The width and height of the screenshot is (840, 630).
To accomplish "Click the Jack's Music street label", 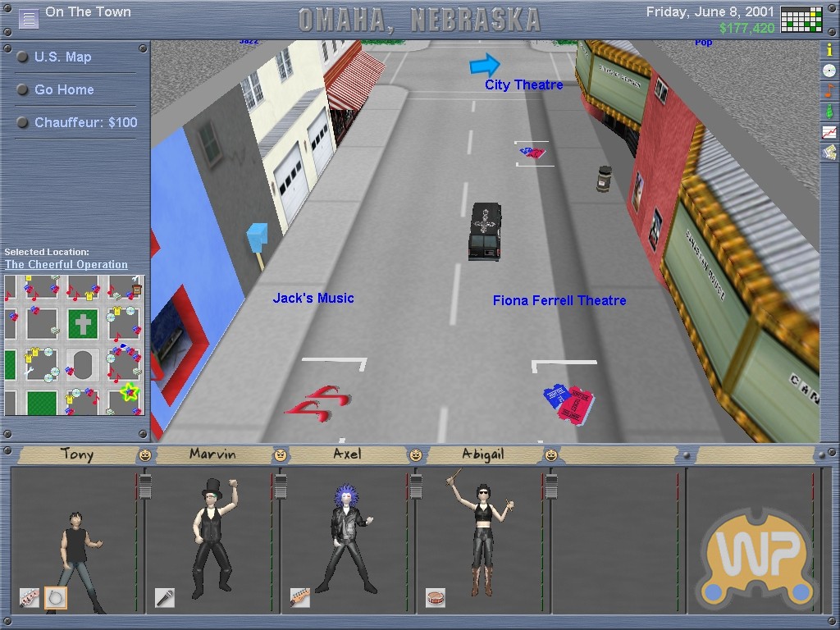I will pyautogui.click(x=313, y=299).
